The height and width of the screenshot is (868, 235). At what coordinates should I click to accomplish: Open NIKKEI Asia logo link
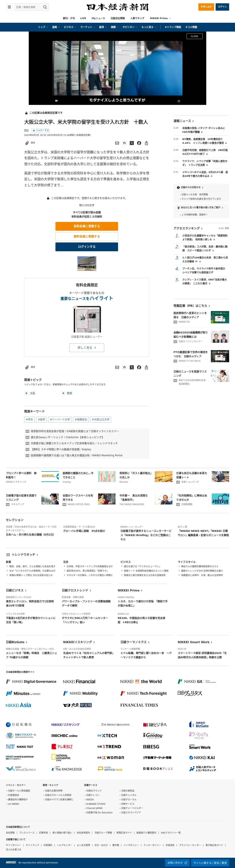coord(18,705)
